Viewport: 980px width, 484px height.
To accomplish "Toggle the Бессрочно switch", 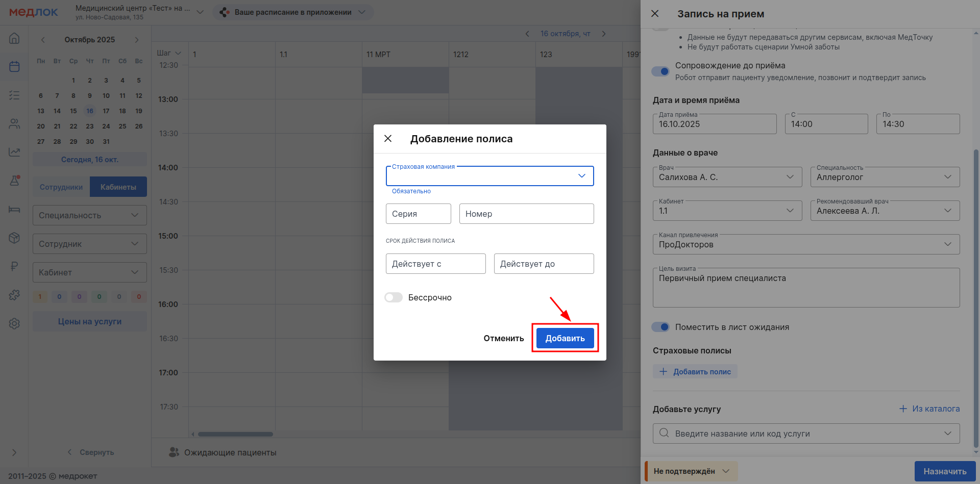I will (x=394, y=297).
